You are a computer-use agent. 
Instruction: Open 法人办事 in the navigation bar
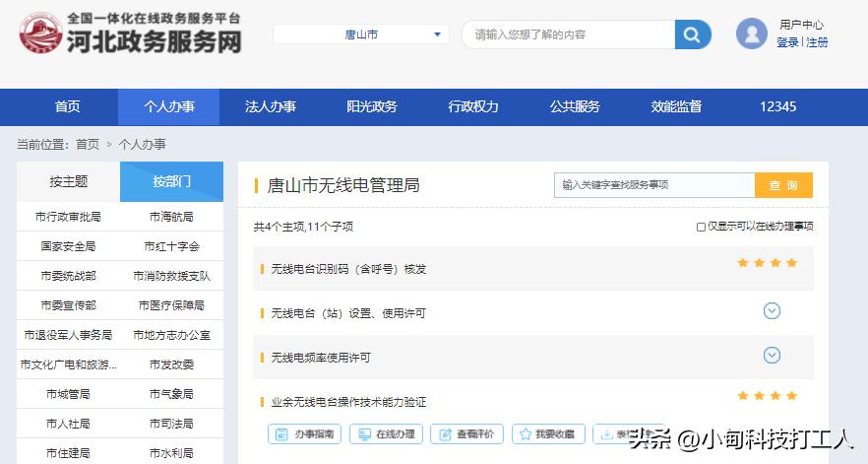(x=270, y=106)
